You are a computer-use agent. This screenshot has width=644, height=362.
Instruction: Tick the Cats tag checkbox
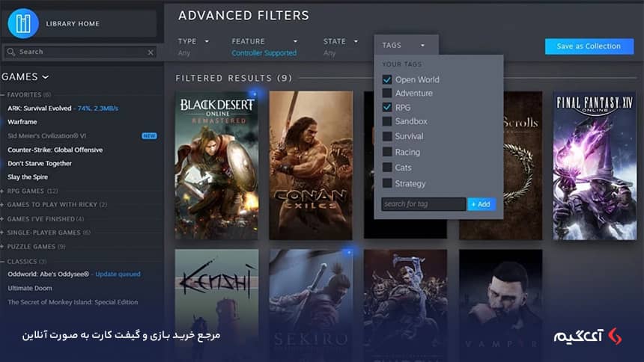387,168
